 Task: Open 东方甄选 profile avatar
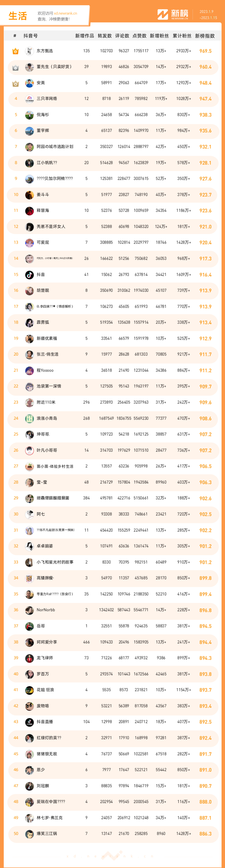click(x=29, y=51)
